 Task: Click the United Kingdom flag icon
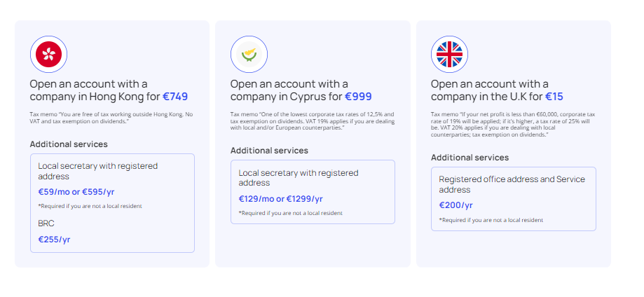click(449, 54)
